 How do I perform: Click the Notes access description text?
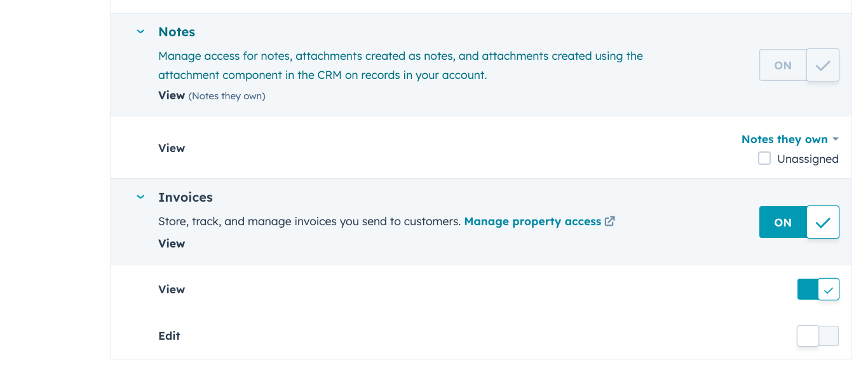pos(400,65)
